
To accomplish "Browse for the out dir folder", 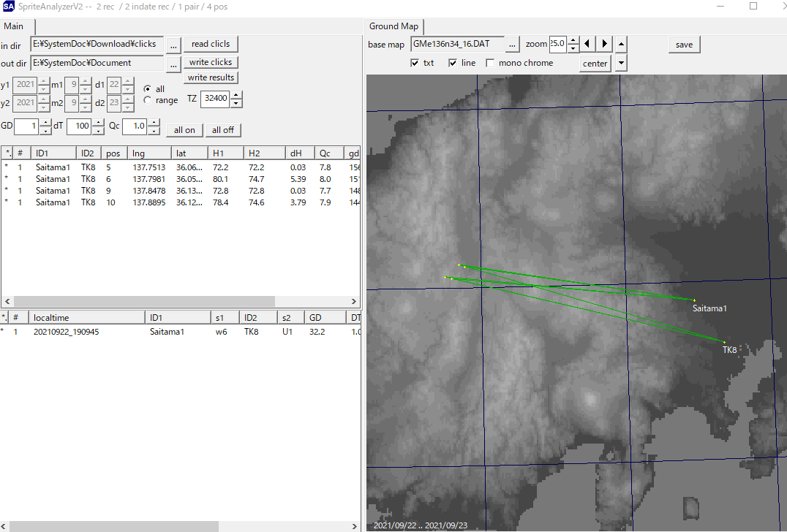I will click(x=173, y=64).
